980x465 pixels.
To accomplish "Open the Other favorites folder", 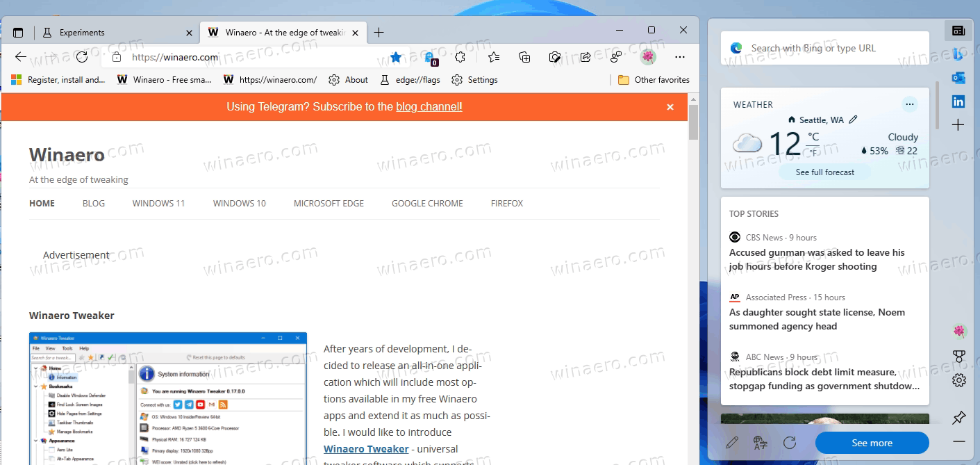I will click(x=654, y=80).
